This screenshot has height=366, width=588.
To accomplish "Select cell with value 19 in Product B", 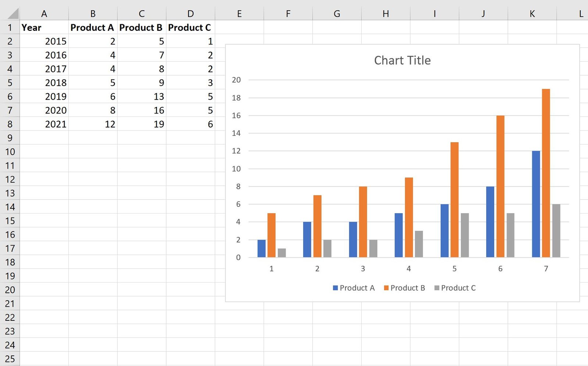I will [141, 124].
